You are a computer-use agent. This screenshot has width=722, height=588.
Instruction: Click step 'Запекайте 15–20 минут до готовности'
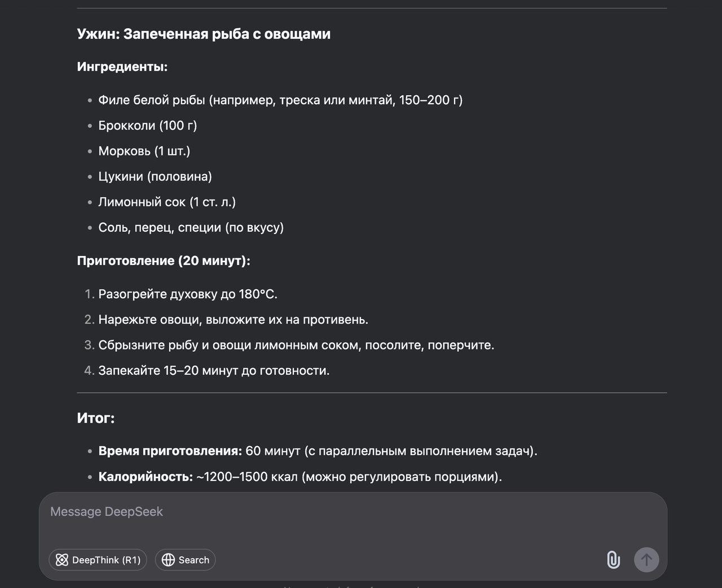tap(214, 370)
